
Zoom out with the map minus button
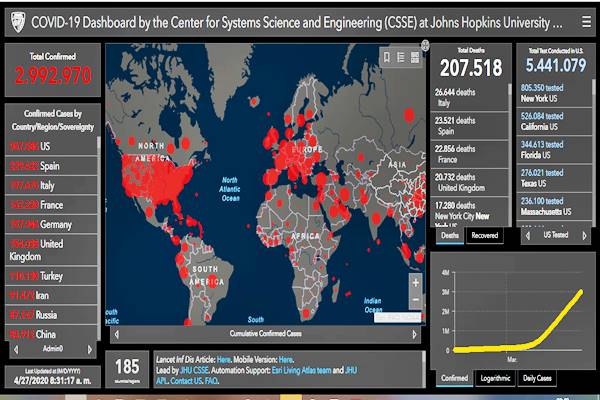tap(416, 299)
